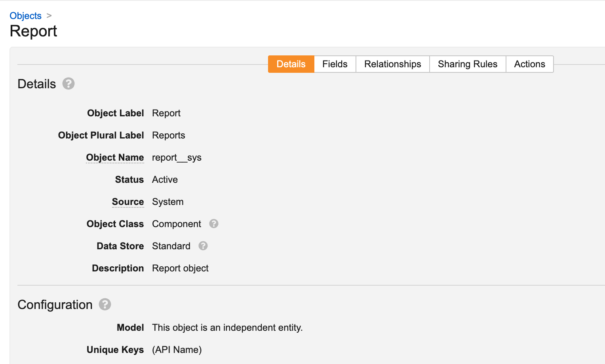Click the help icon beside Details heading

click(68, 84)
